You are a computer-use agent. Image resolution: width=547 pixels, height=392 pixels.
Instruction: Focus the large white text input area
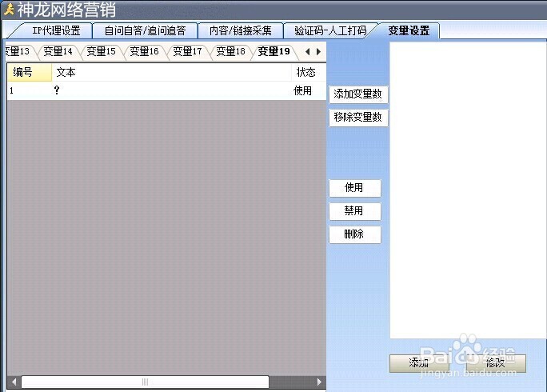[x=468, y=190]
